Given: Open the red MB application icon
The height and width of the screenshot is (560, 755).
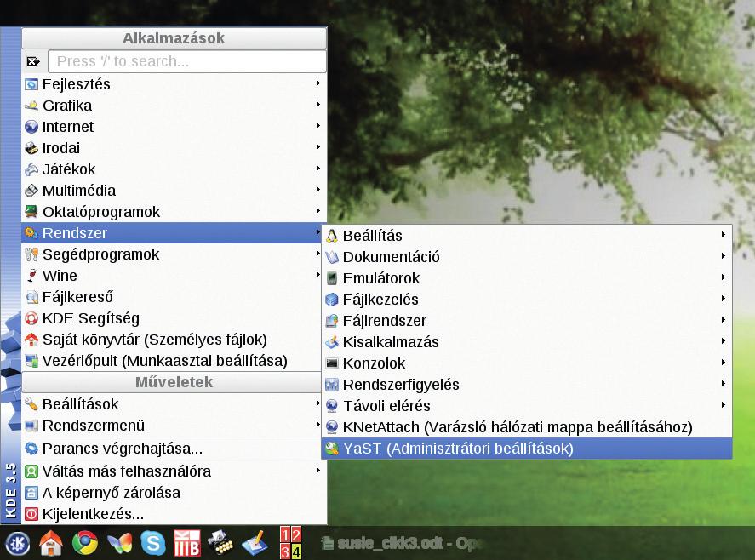Looking at the screenshot, I should (x=186, y=543).
